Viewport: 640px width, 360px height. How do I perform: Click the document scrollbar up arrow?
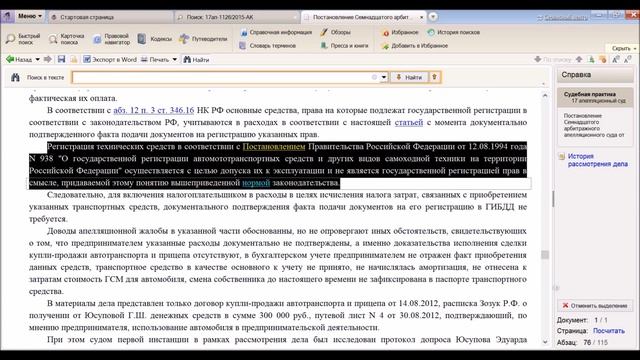point(545,96)
